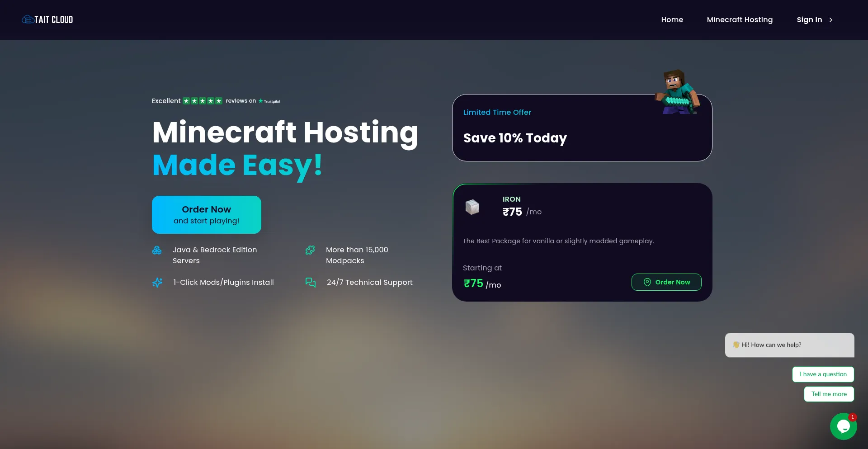868x449 pixels.
Task: Click the Java & Bedrock servers icon
Action: pyautogui.click(x=157, y=250)
